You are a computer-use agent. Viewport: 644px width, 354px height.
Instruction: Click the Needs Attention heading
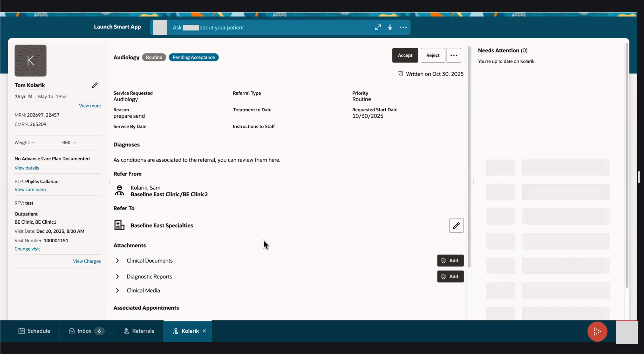pos(503,50)
